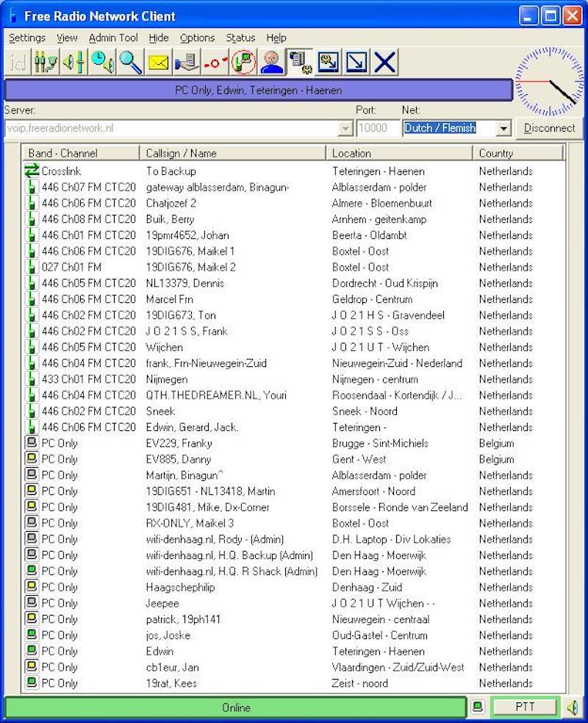The image size is (588, 723).
Task: Expand the Server address dropdown arrow
Action: click(x=345, y=128)
